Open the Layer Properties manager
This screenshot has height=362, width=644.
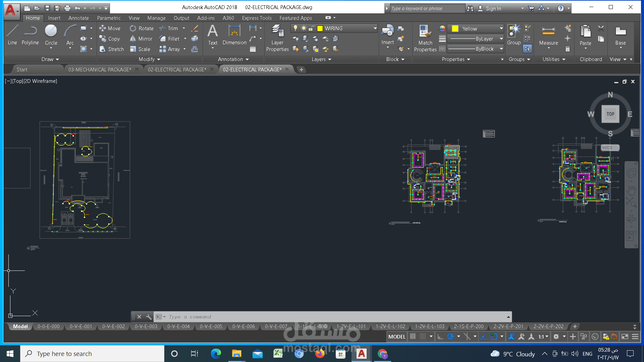click(277, 38)
